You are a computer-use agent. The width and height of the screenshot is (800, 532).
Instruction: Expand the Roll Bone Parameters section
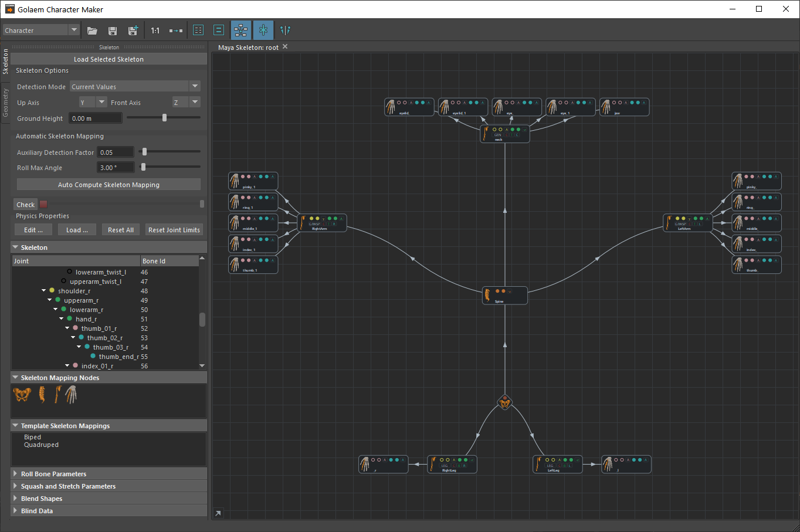[x=109, y=474]
